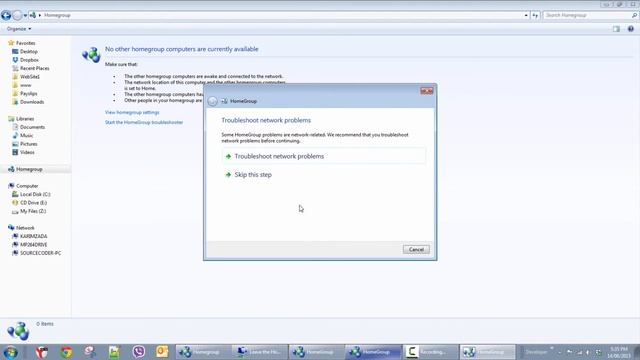Screen dimensions: 640x360
Task: Switch to Leave the Ho... taskbar window
Action: click(259, 352)
